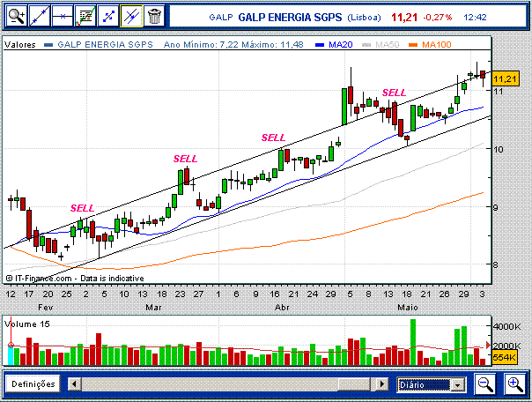Click the SELL label near March 2
532x402 pixels.
[x=82, y=208]
